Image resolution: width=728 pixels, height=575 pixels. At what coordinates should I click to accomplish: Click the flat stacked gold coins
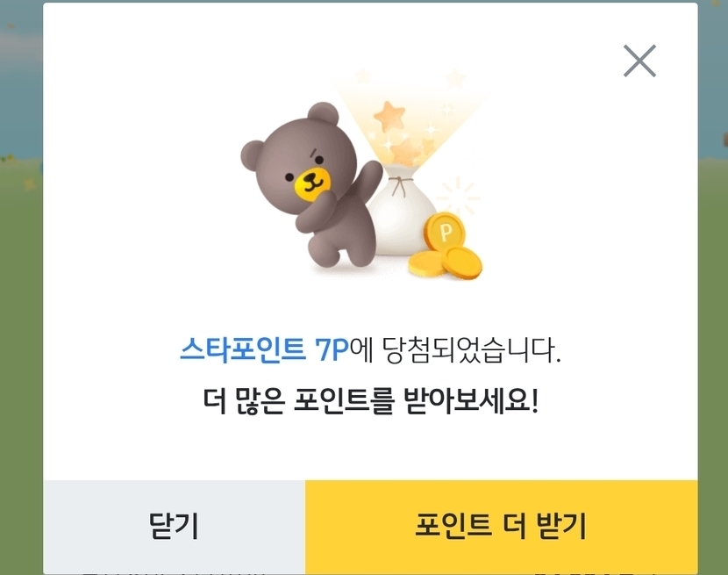(445, 263)
